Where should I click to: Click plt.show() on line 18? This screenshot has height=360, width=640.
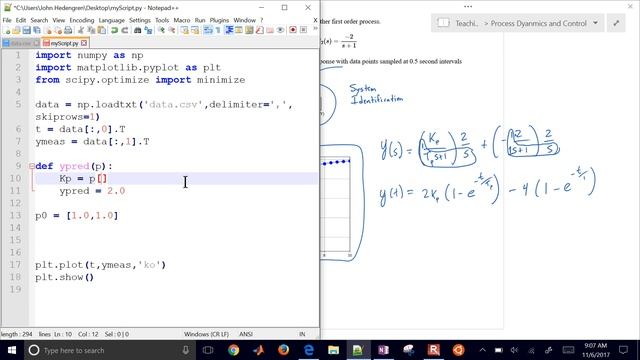pos(64,277)
